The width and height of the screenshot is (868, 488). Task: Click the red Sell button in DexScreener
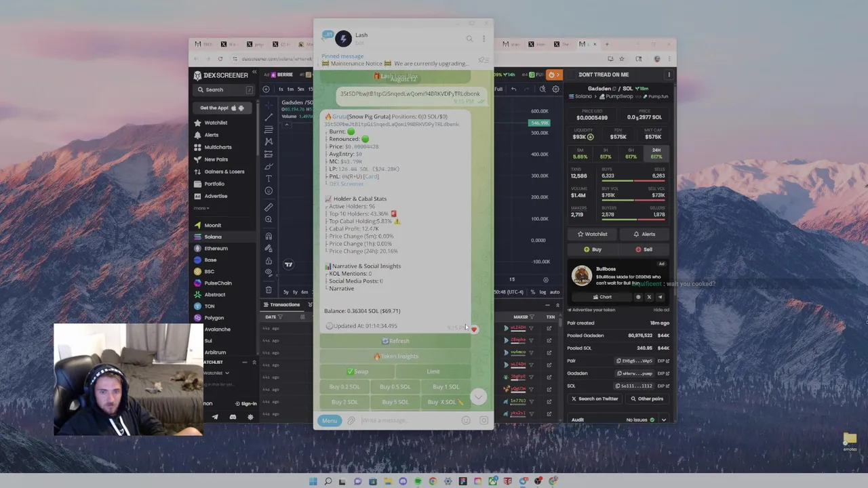pos(644,249)
